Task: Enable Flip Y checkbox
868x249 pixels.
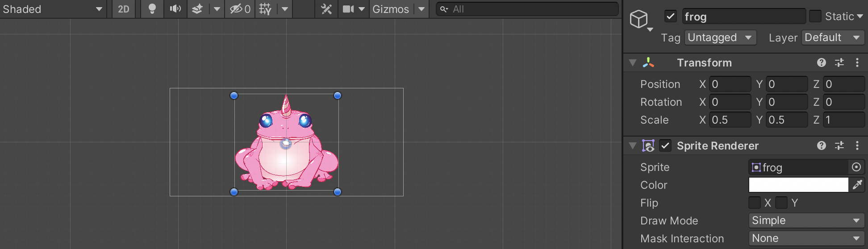Action: (781, 203)
